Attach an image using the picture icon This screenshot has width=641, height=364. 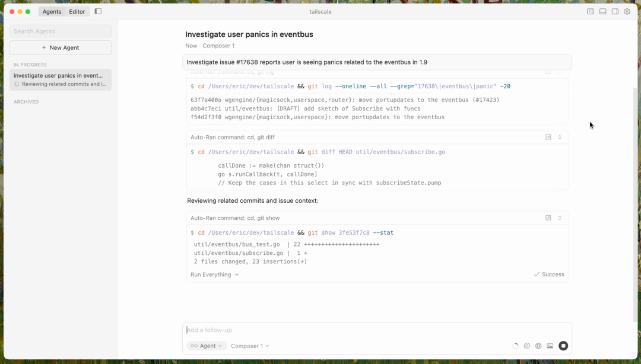[x=550, y=346]
